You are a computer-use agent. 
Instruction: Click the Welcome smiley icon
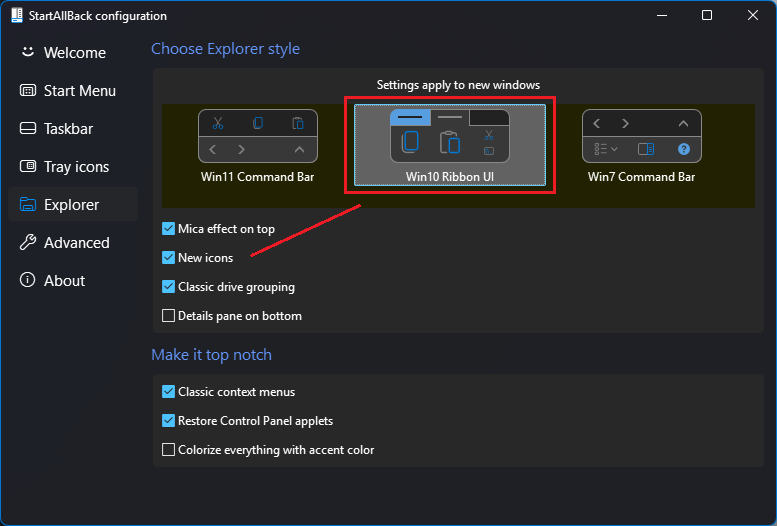pyautogui.click(x=28, y=52)
